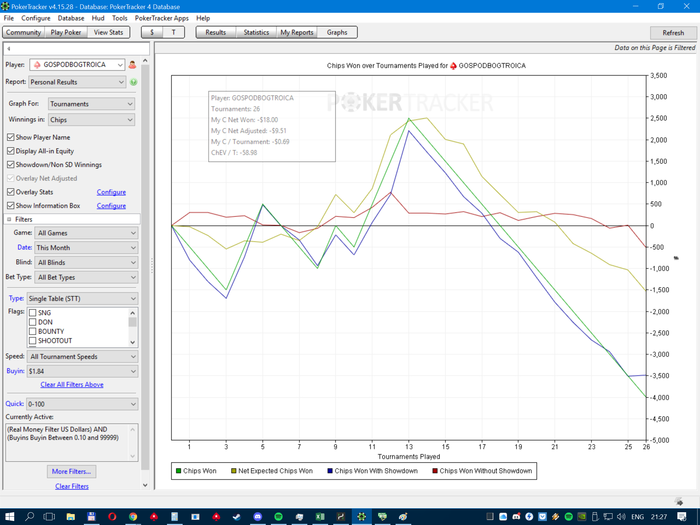Click Configure link next to Overlay Stats
Image resolution: width=700 pixels, height=525 pixels.
[x=111, y=192]
